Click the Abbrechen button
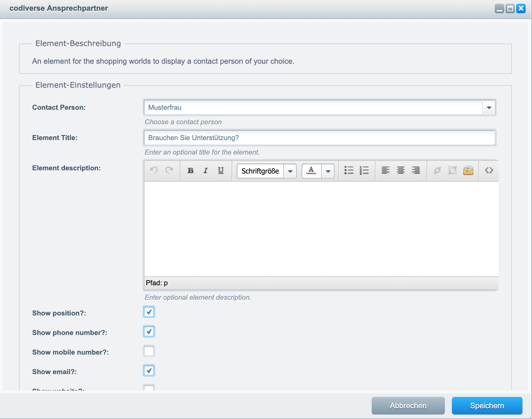 coord(408,406)
